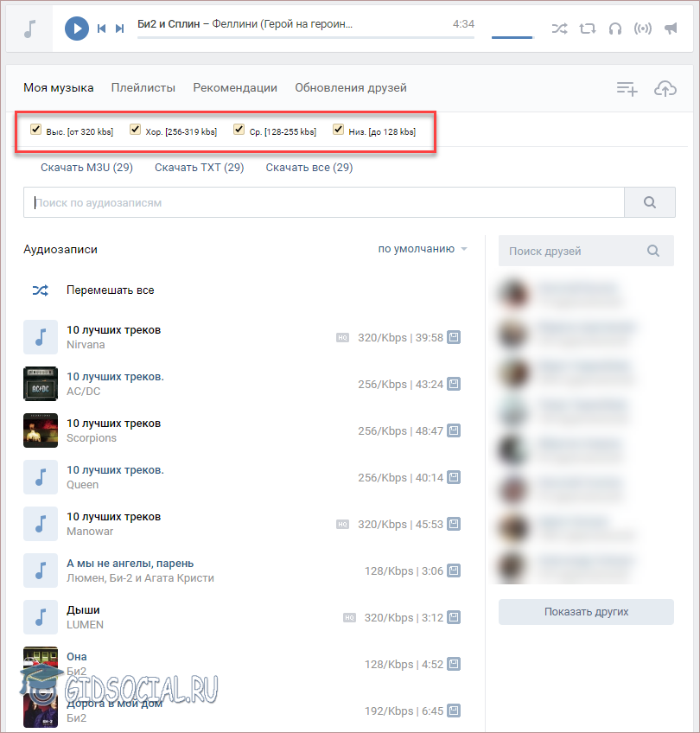Open the 'по умолчанию' sort dropdown

click(422, 249)
